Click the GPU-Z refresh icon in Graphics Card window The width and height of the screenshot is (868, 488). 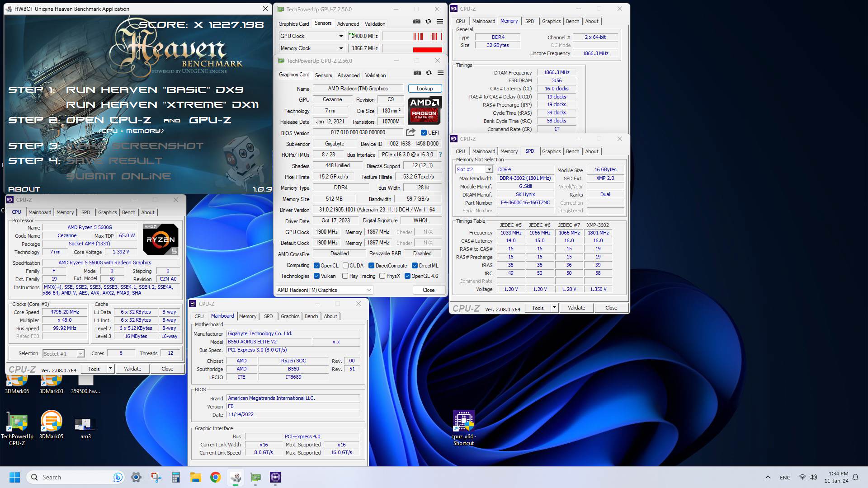pos(429,73)
